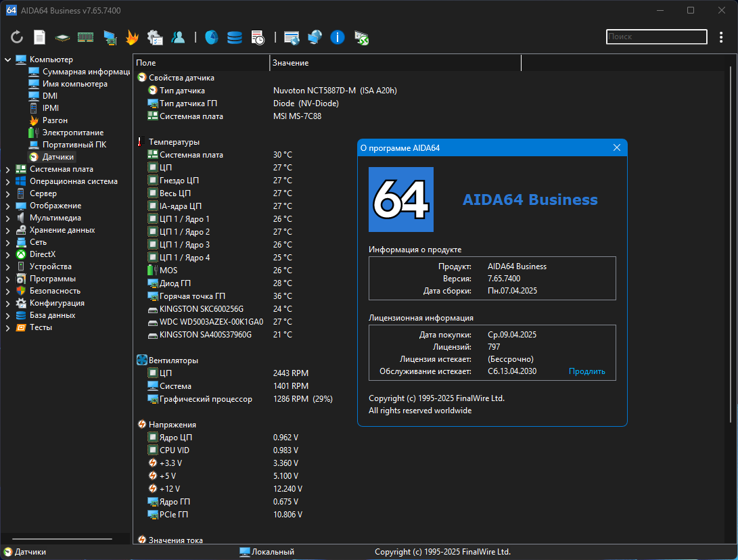Click the Поиск search field

click(657, 37)
